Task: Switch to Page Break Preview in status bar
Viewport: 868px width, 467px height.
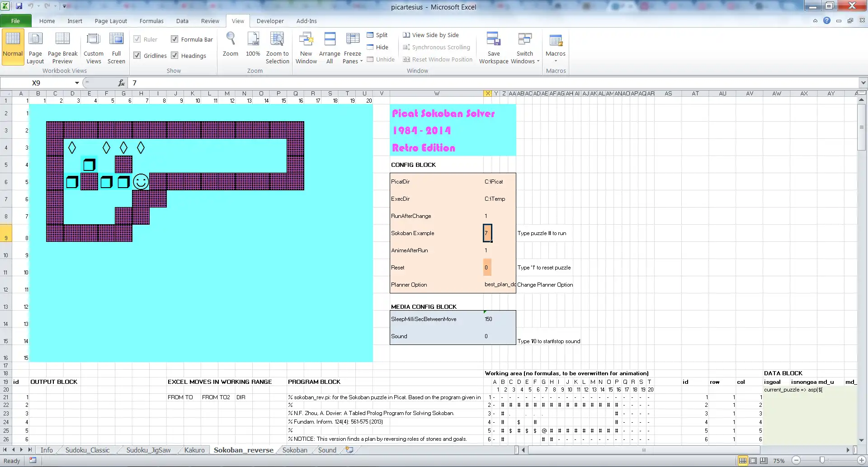Action: tap(764, 461)
